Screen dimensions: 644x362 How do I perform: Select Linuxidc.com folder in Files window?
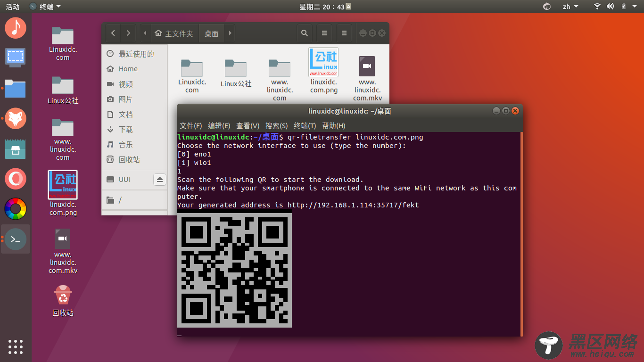pyautogui.click(x=192, y=75)
